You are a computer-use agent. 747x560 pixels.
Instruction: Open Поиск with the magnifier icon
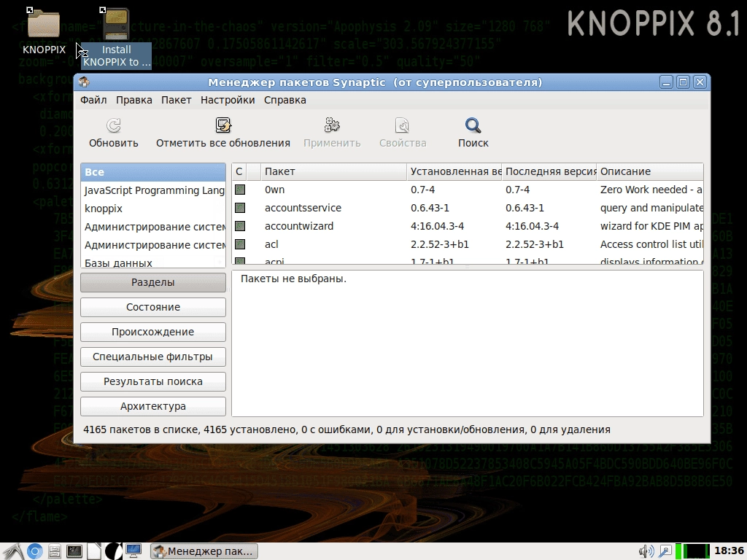pyautogui.click(x=473, y=125)
